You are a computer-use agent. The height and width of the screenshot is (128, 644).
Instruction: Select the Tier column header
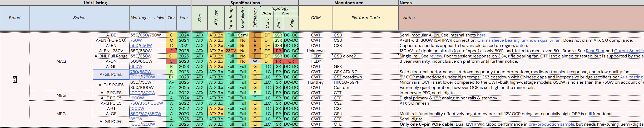171,18
